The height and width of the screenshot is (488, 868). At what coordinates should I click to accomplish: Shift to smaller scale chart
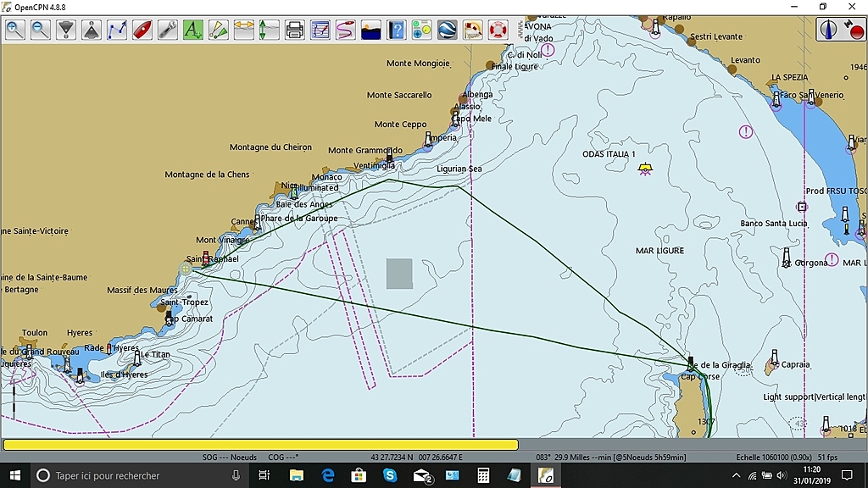click(92, 30)
